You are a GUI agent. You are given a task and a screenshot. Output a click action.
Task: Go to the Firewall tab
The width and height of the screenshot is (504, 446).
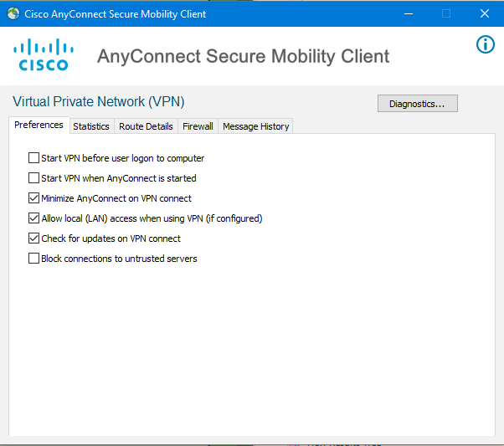click(198, 126)
